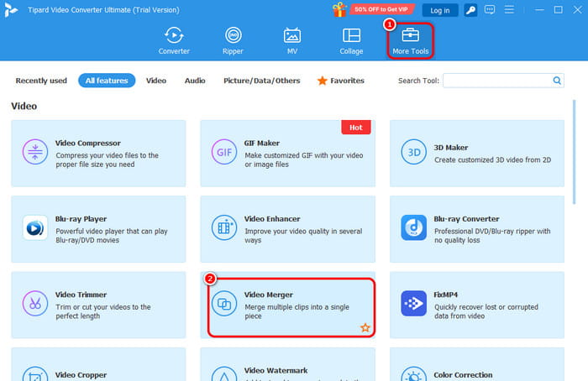
Task: Click the Video Enhancer icon
Action: pyautogui.click(x=224, y=227)
